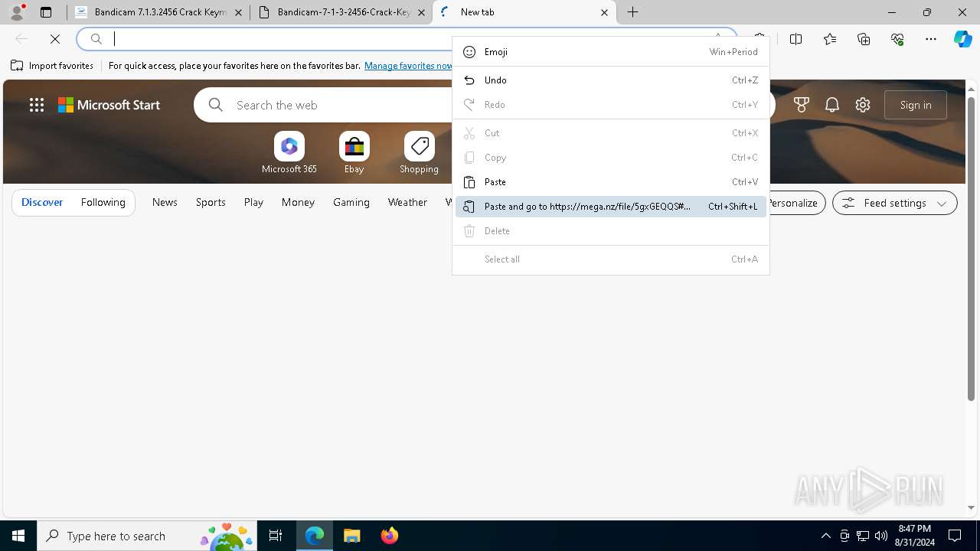Choose Undo from the context menu
The height and width of the screenshot is (551, 980).
point(611,80)
